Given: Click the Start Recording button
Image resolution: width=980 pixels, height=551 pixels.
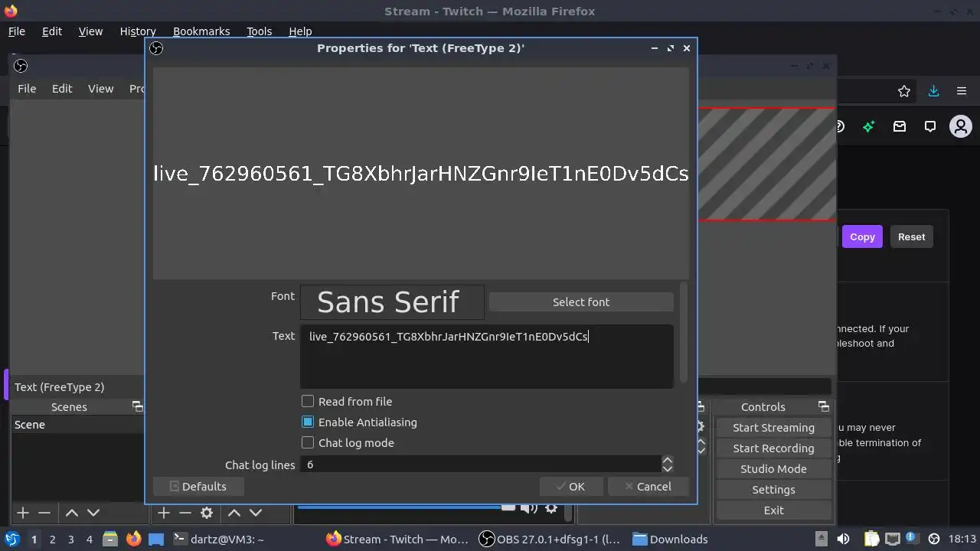Looking at the screenshot, I should (x=773, y=448).
